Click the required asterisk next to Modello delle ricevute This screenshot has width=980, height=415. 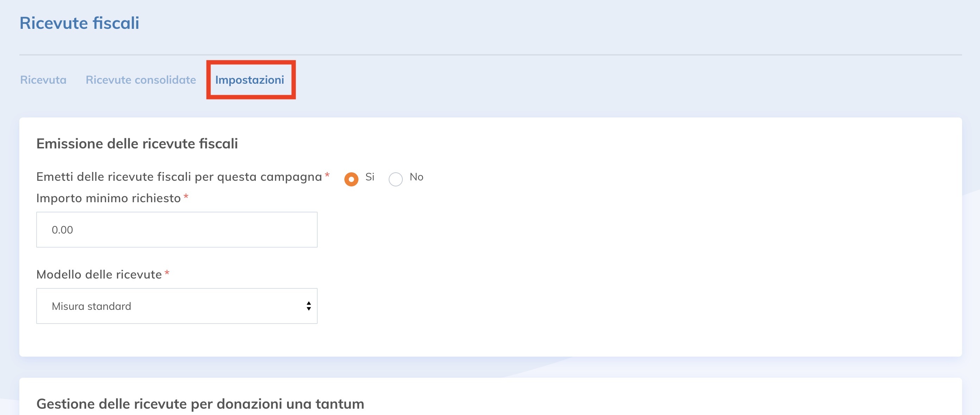[167, 273]
